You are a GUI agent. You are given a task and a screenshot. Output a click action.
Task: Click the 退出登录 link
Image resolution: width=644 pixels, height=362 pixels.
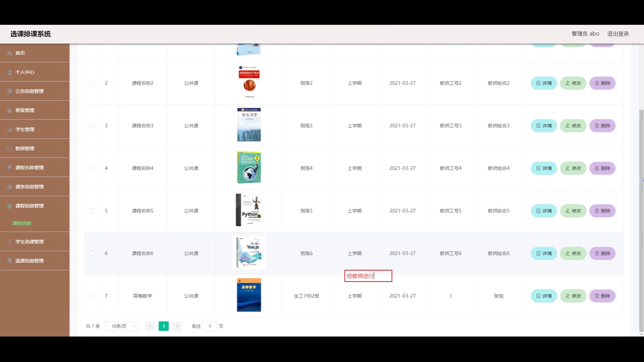point(618,34)
